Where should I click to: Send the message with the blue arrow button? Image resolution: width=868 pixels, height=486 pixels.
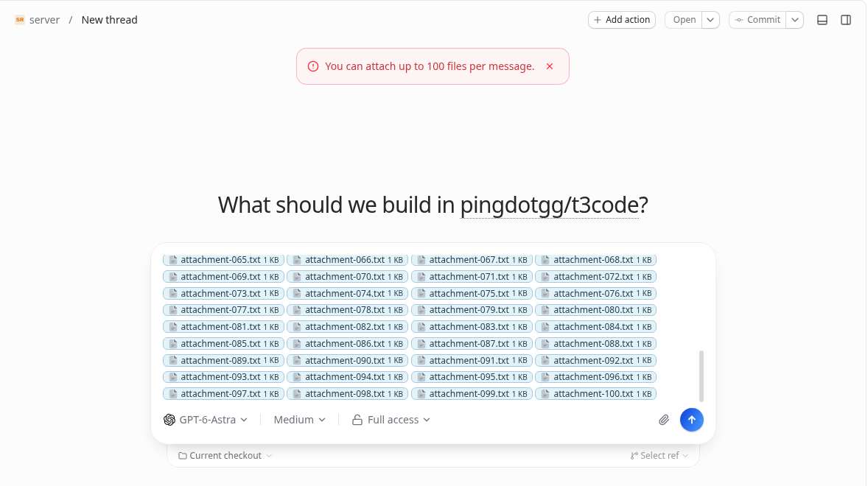[691, 420]
